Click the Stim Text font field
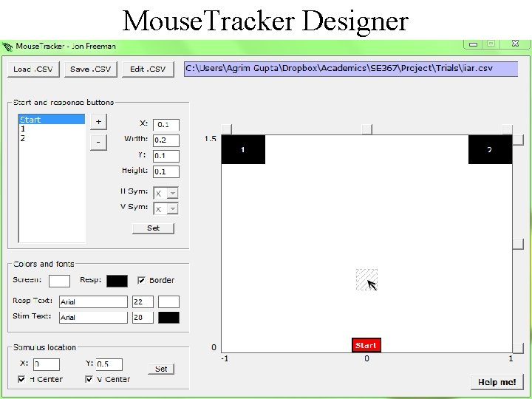Image resolution: width=532 pixels, height=399 pixels. [x=93, y=318]
